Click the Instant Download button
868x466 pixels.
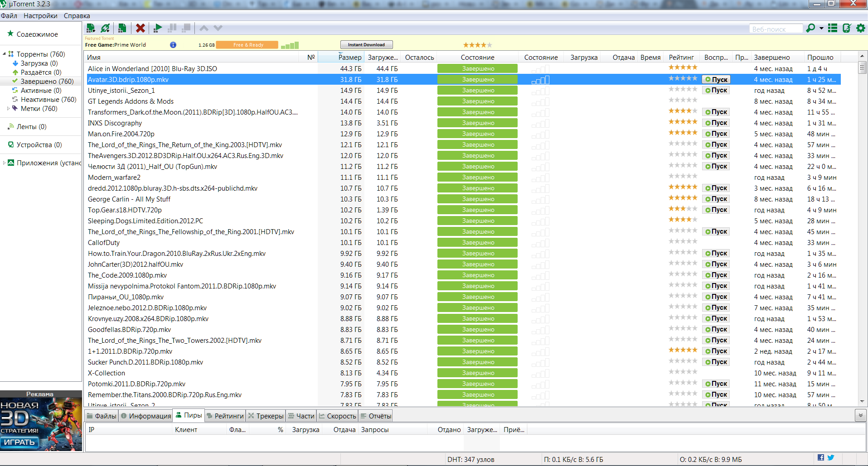point(366,44)
